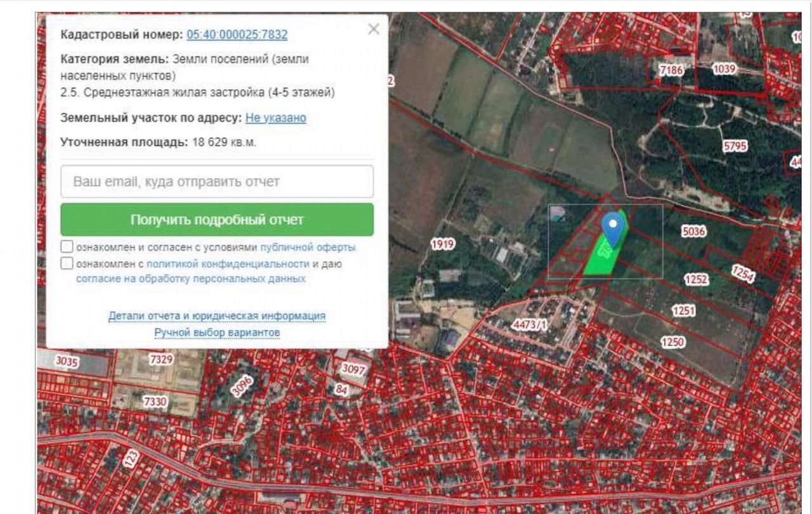Select parcel 4473/1 on the map
This screenshot has height=514, width=812.
click(x=529, y=325)
